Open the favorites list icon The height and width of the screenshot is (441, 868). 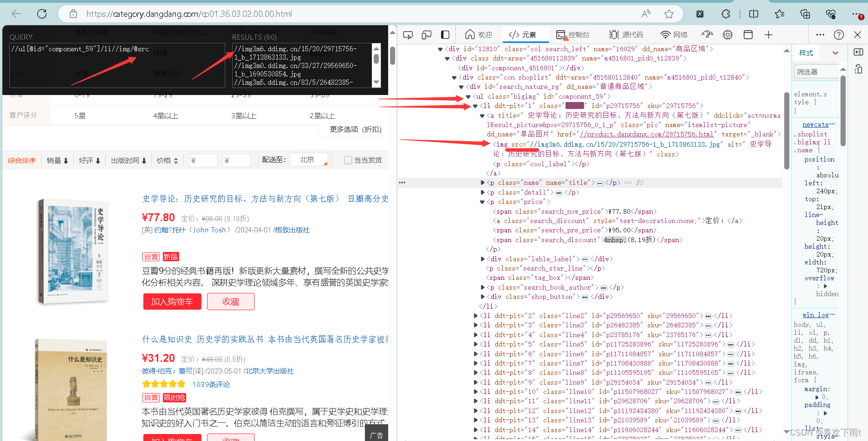780,14
